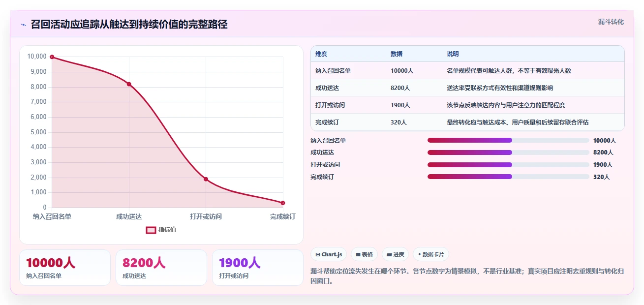Click the 320人 table cell
The image size is (644, 305).
399,122
